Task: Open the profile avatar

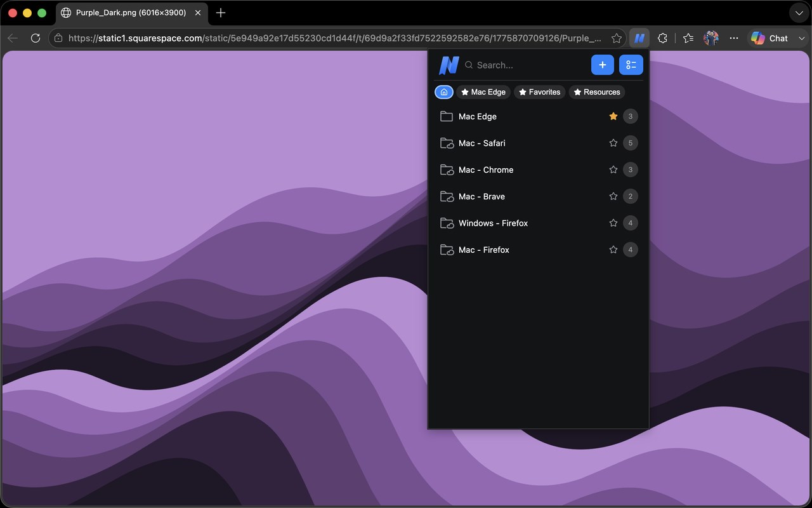Action: [711, 38]
